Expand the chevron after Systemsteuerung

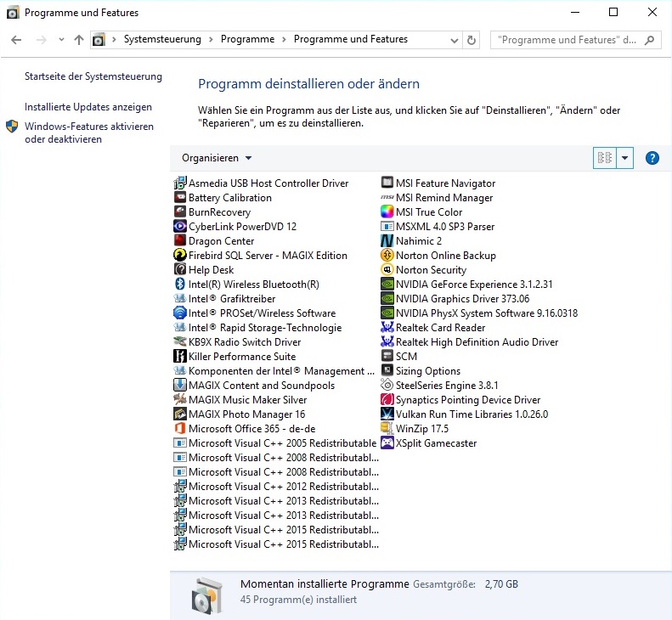(x=211, y=40)
